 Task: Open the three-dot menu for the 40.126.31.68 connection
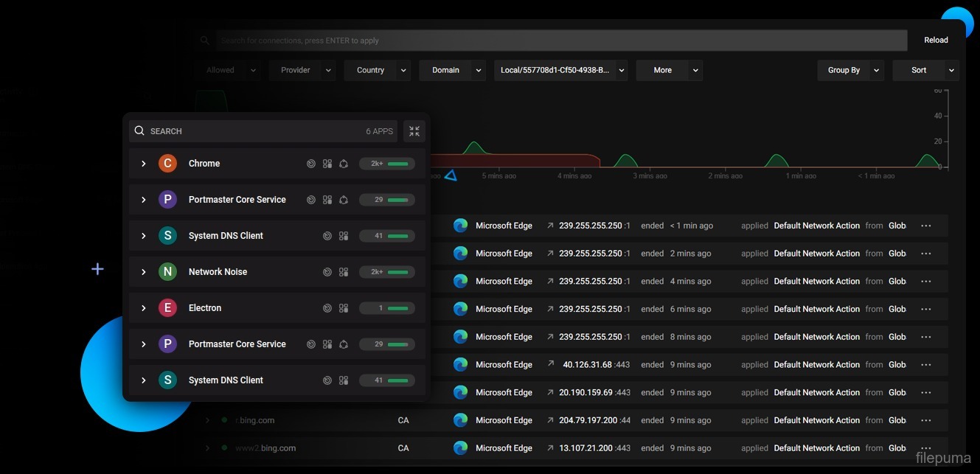(x=926, y=365)
